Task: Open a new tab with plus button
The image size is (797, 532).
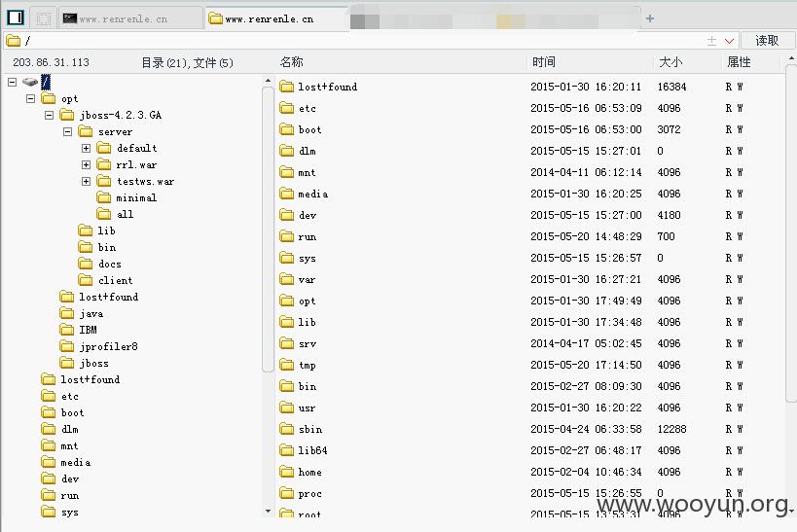Action: coord(650,18)
